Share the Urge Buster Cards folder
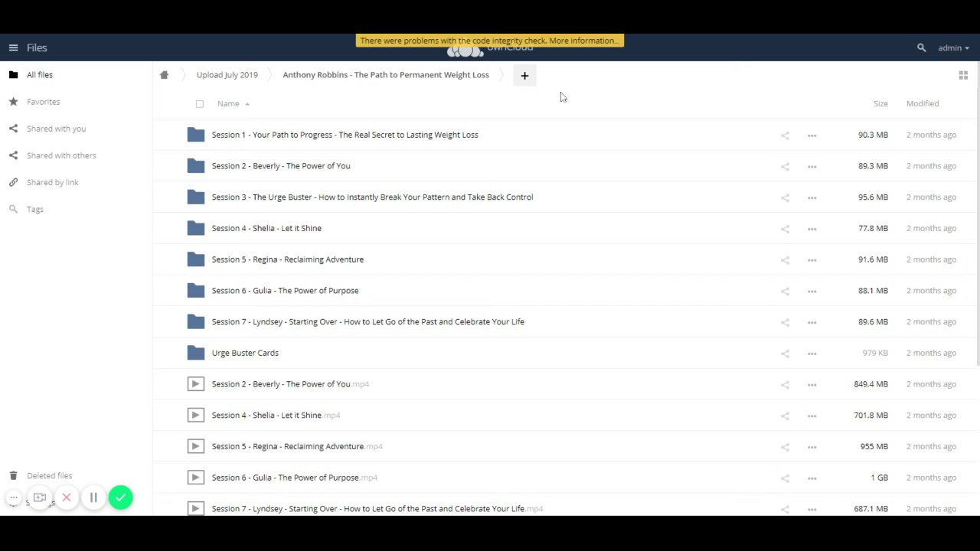 785,354
